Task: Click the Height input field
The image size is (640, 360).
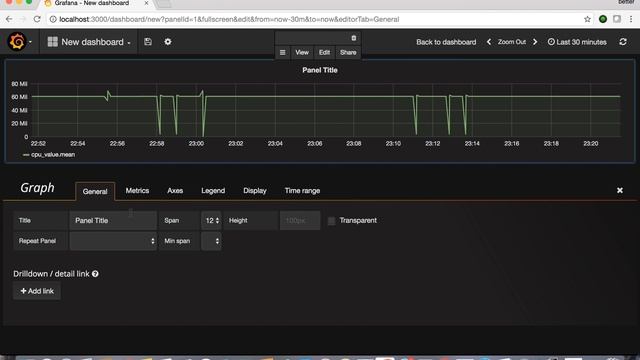Action: [300, 220]
